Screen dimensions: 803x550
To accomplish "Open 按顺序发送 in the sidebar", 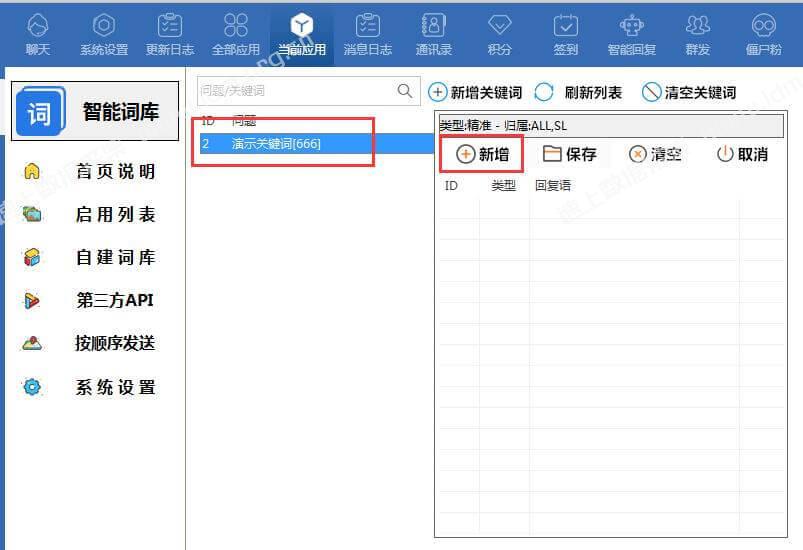I will pyautogui.click(x=115, y=343).
